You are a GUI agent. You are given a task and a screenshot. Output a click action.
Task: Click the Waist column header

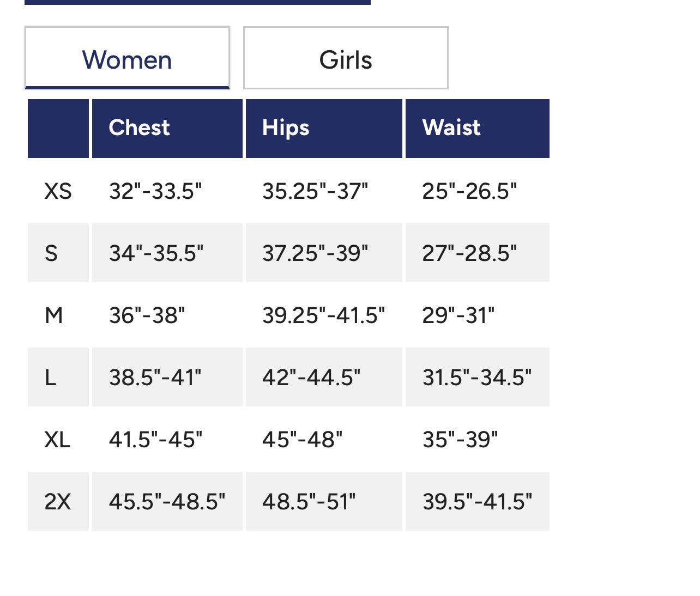pos(451,128)
